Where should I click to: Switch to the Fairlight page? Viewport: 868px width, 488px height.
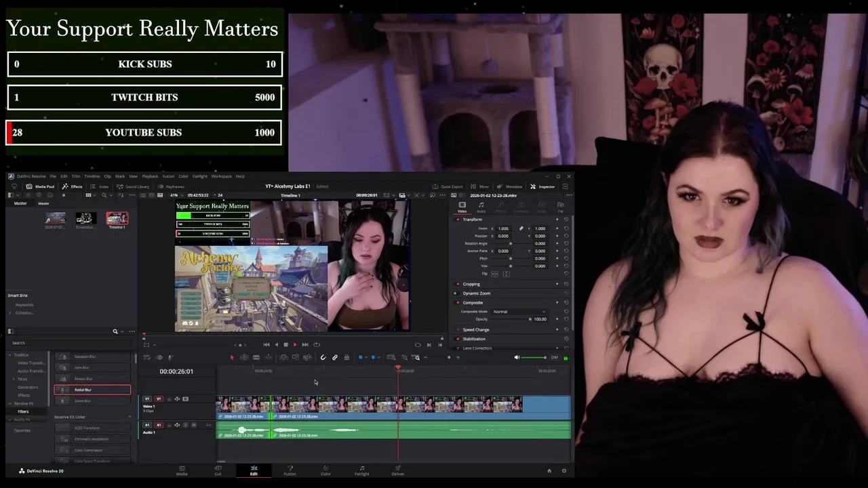[x=362, y=470]
